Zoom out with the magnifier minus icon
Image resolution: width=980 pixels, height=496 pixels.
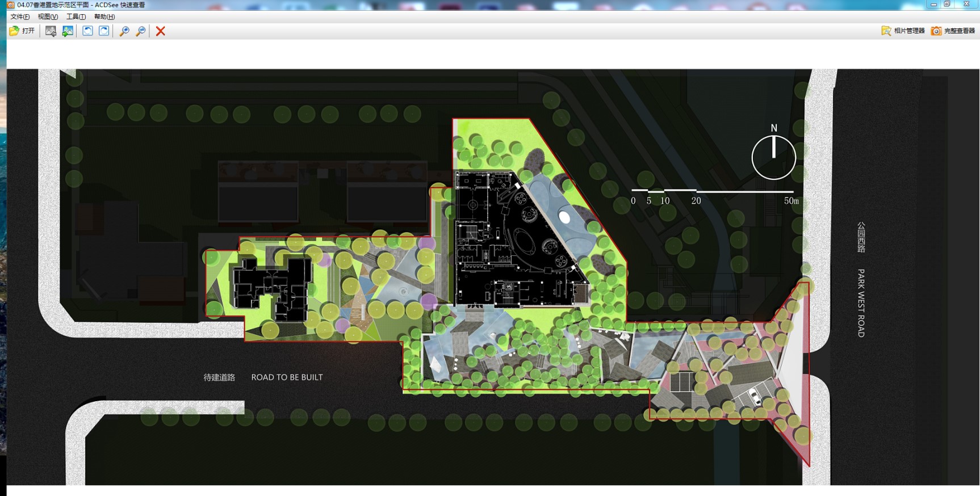(x=140, y=31)
